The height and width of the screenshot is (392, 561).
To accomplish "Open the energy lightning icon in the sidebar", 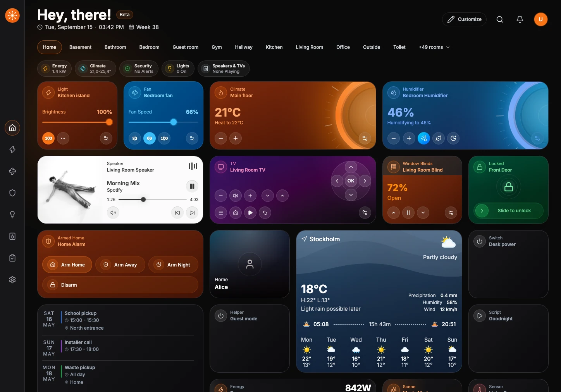I will pos(12,150).
